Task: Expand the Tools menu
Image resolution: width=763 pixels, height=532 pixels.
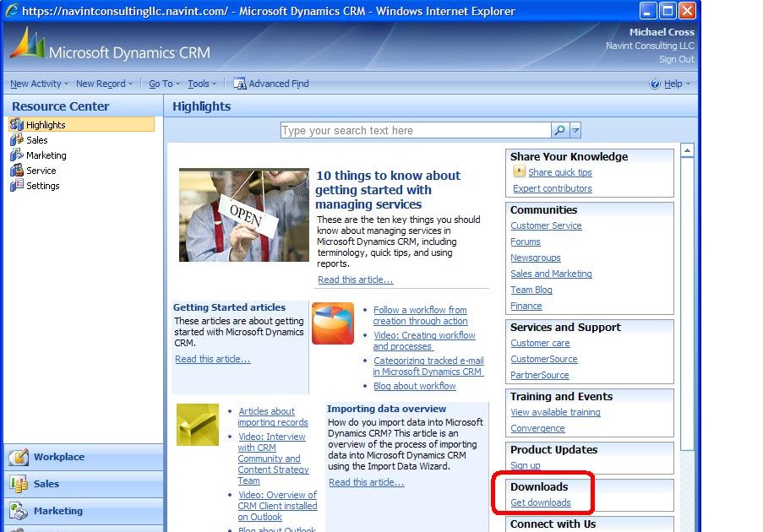Action: [202, 84]
